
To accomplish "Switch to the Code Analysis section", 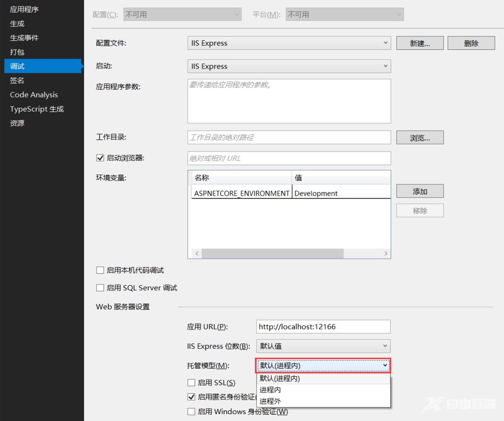I will pos(34,95).
